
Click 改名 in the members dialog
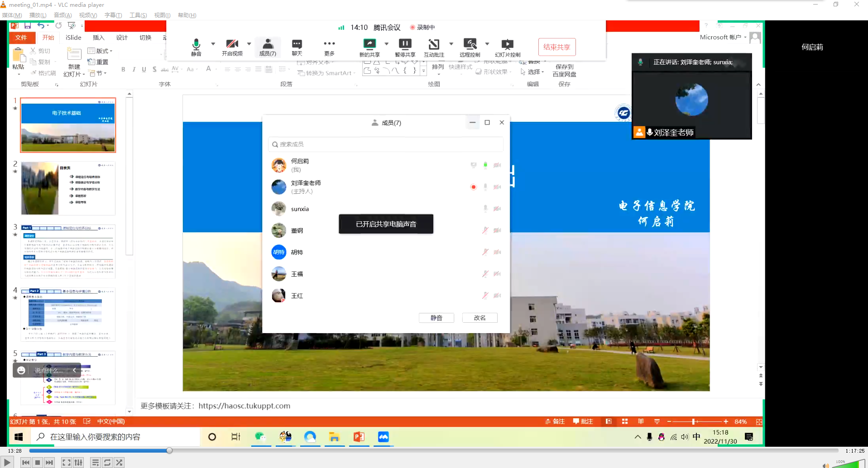click(480, 318)
